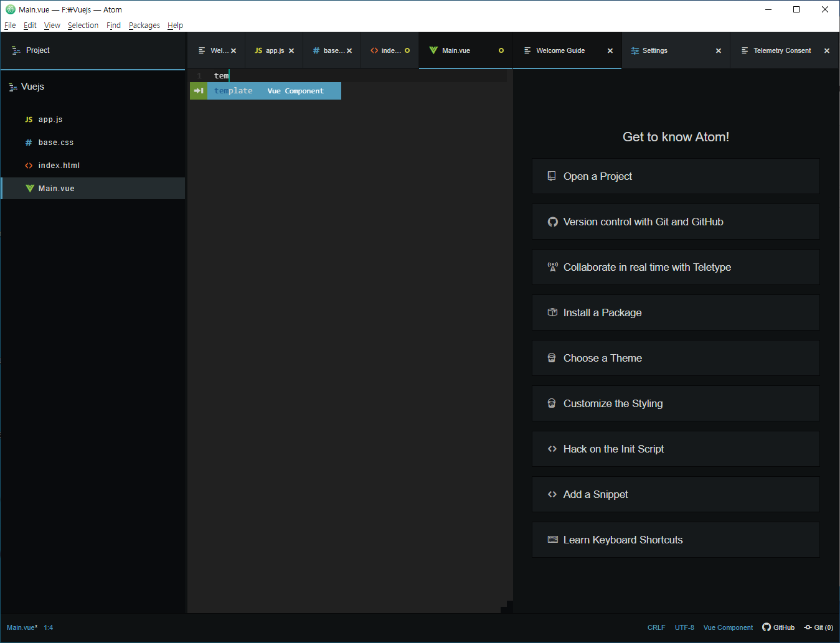This screenshot has height=643, width=840.
Task: Open the Help menu
Action: click(175, 26)
